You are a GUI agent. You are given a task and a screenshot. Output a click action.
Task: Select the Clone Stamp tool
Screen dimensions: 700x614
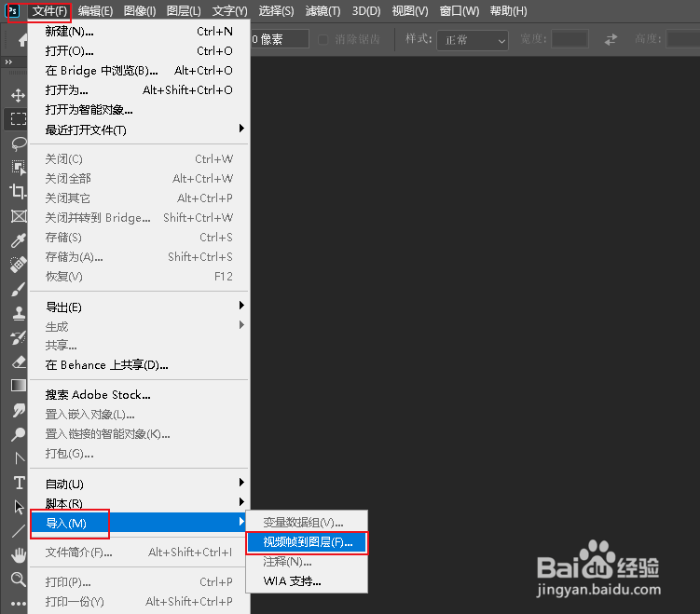[19, 313]
